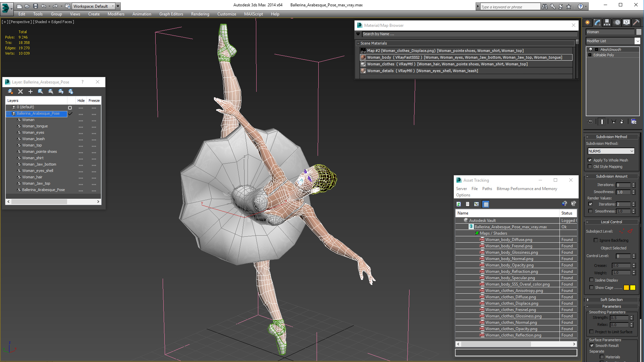
Task: Toggle Apply To Whole Mesh checkbox
Action: click(x=590, y=160)
